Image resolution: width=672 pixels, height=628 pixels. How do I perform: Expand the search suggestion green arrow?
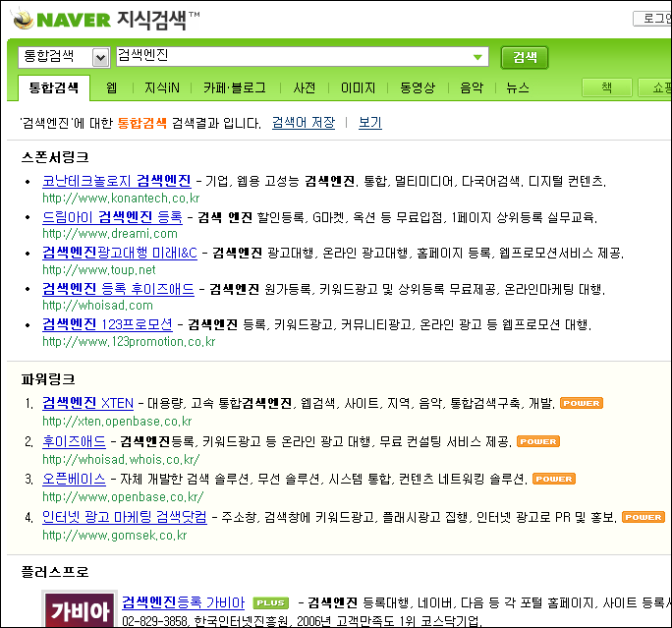(x=477, y=57)
